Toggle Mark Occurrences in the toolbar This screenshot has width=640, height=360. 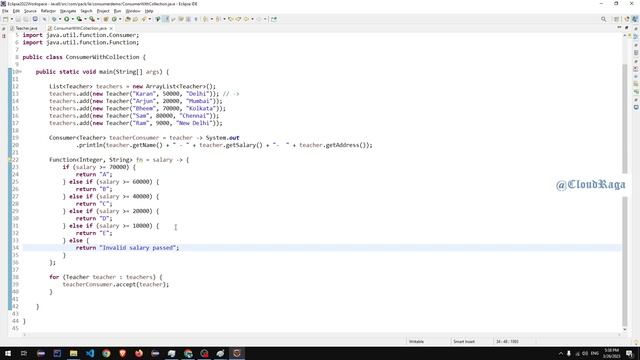(166, 19)
